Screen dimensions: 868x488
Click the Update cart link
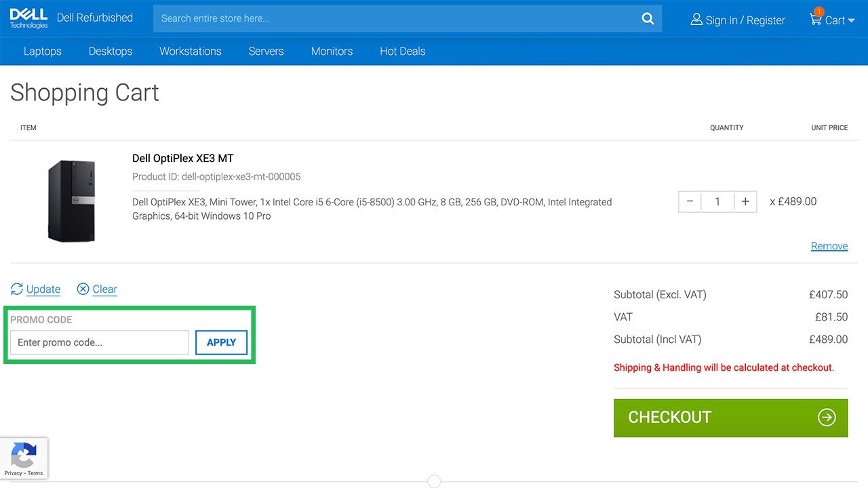(43, 289)
